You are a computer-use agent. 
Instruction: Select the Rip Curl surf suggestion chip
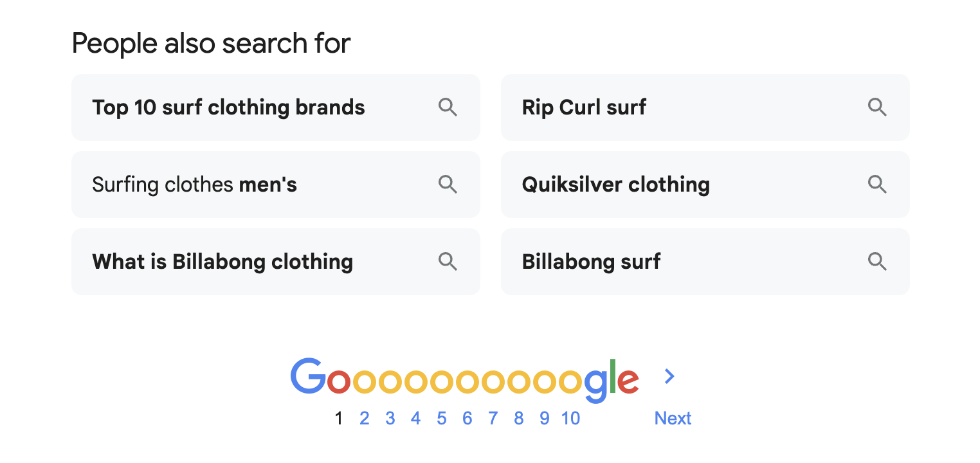click(x=584, y=107)
